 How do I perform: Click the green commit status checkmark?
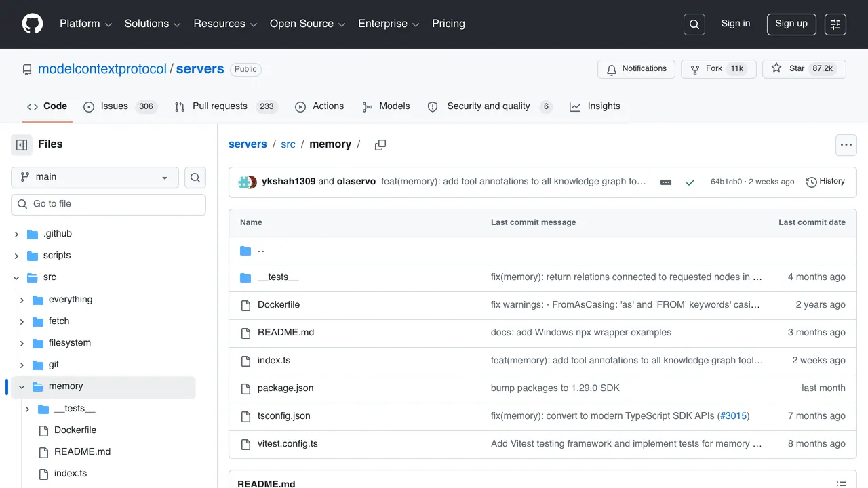690,182
